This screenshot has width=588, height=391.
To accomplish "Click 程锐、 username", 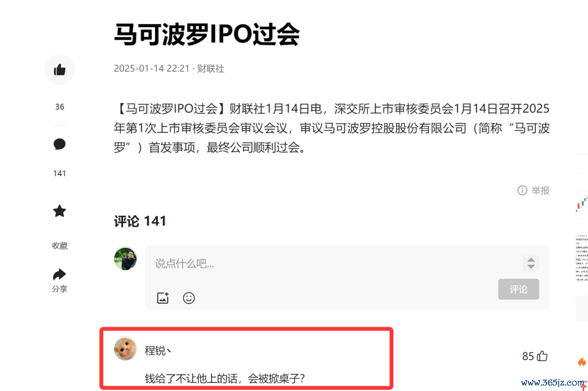I will (158, 351).
